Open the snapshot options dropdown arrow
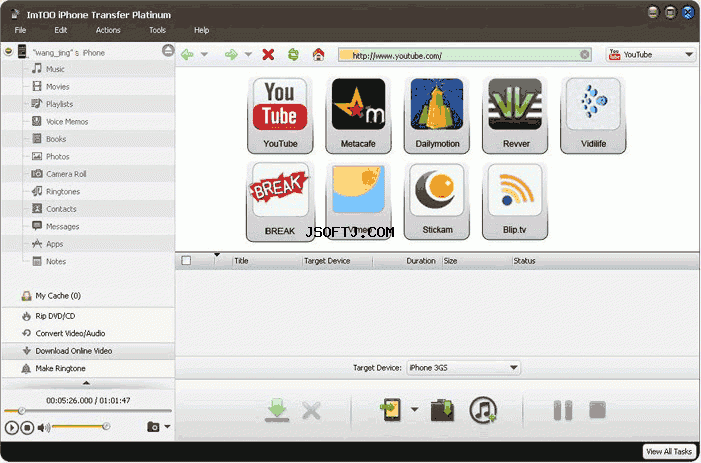 click(167, 427)
